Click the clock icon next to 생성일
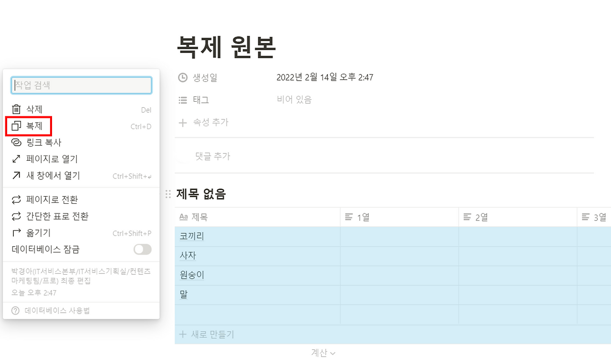Screen dimensions: 611x364 click(182, 77)
